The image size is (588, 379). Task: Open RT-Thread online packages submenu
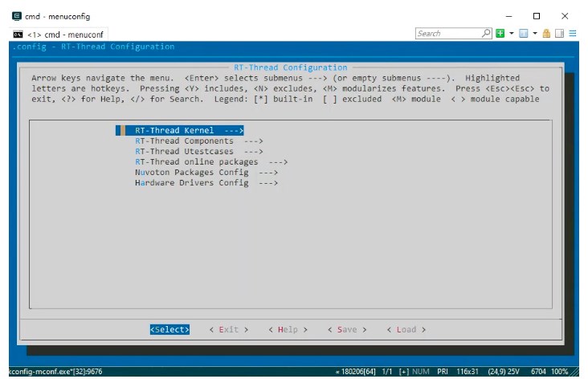click(x=211, y=162)
